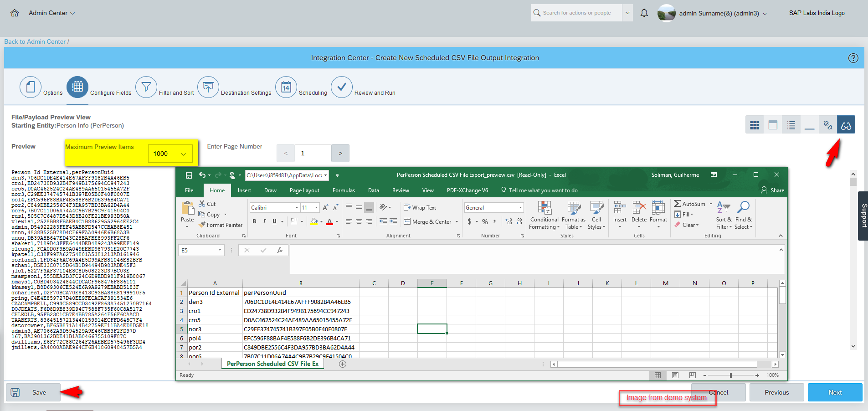Go to next preview page arrow
This screenshot has width=868, height=411.
coord(340,153)
